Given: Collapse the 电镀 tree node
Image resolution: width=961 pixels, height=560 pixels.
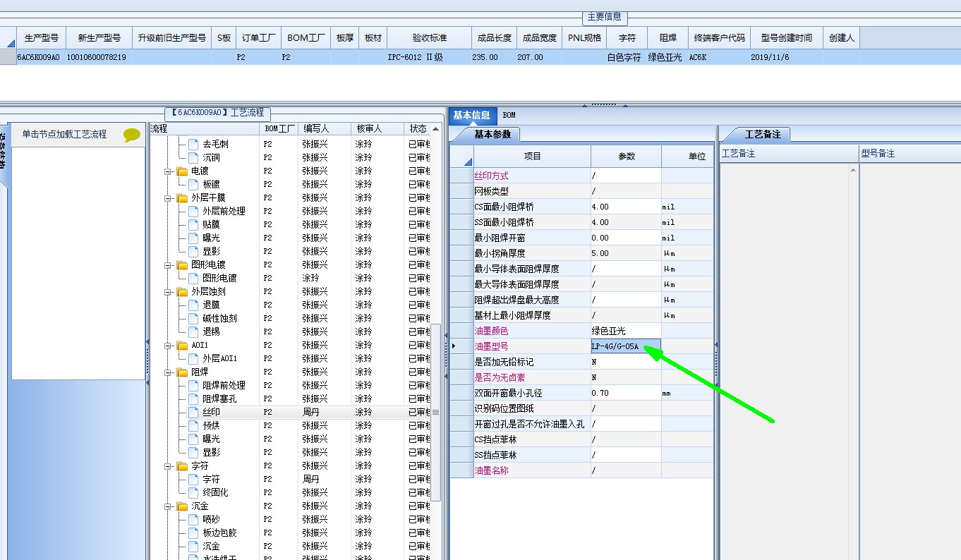Looking at the screenshot, I should (x=169, y=171).
